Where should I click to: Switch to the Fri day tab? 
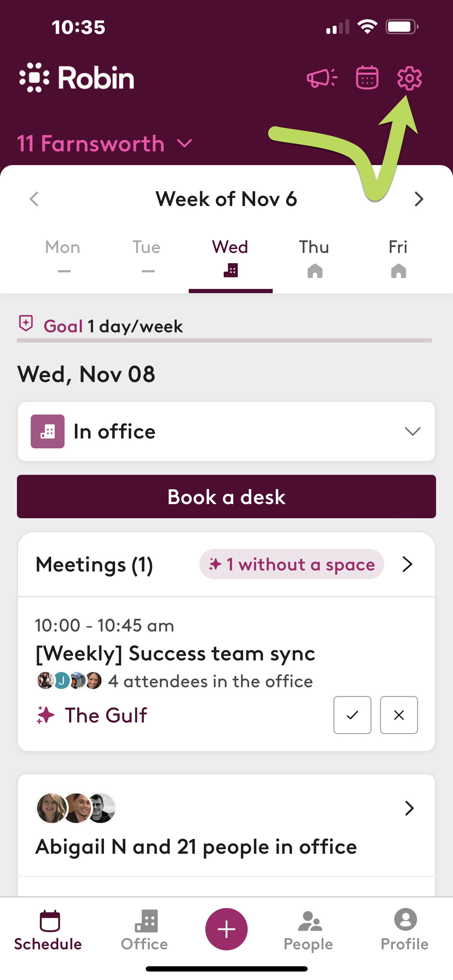pyautogui.click(x=398, y=258)
